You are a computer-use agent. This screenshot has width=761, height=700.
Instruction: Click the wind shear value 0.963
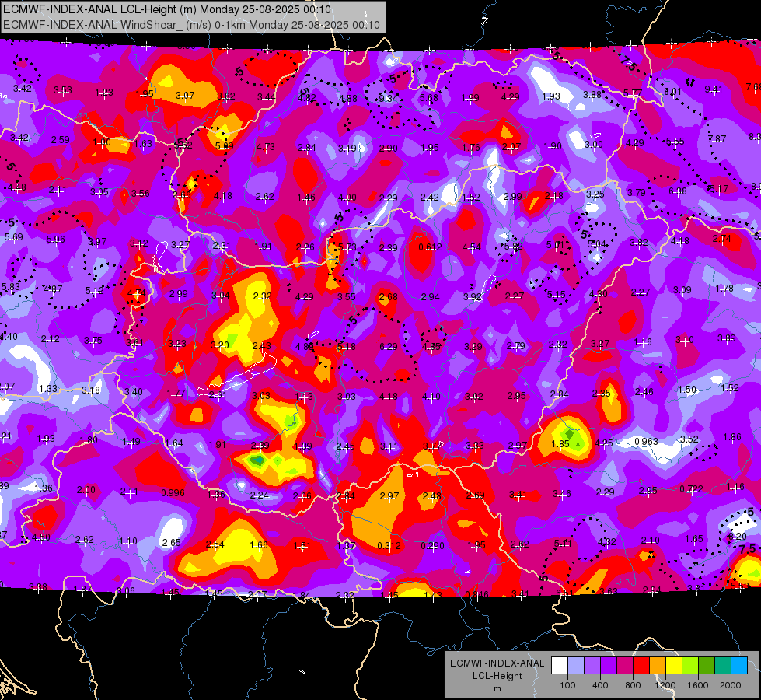click(x=646, y=441)
